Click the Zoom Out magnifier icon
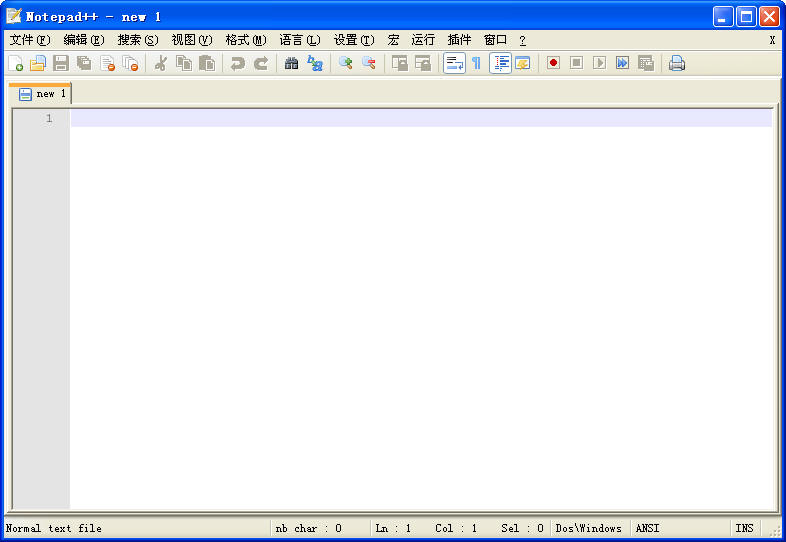Image resolution: width=786 pixels, height=542 pixels. click(369, 63)
